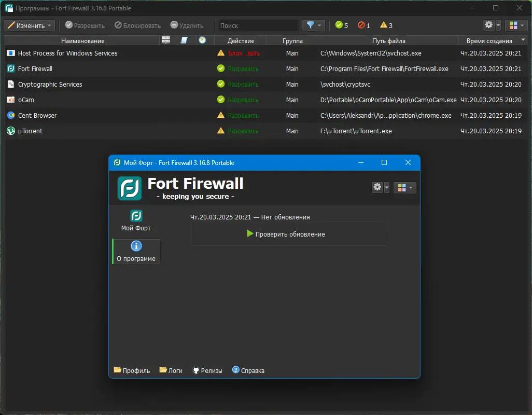Image resolution: width=532 pixels, height=415 pixels.
Task: Open windows grid menu in Мой Форт window
Action: (x=405, y=188)
